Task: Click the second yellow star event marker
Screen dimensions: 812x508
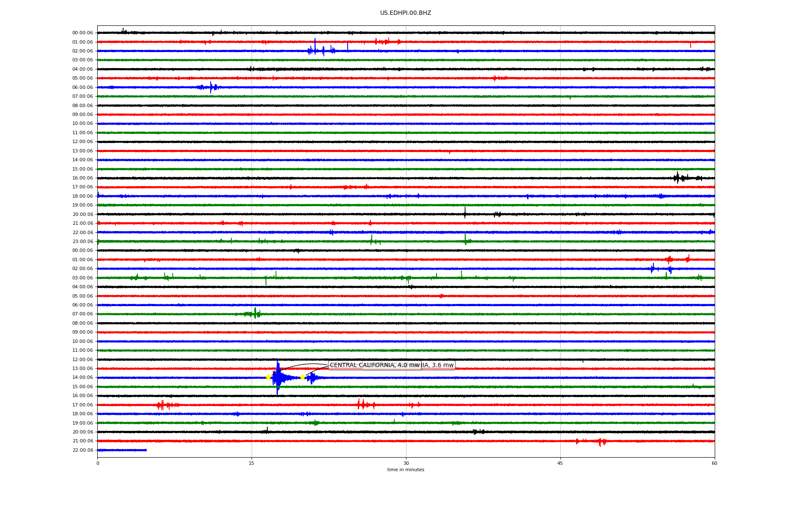Action: pyautogui.click(x=302, y=377)
